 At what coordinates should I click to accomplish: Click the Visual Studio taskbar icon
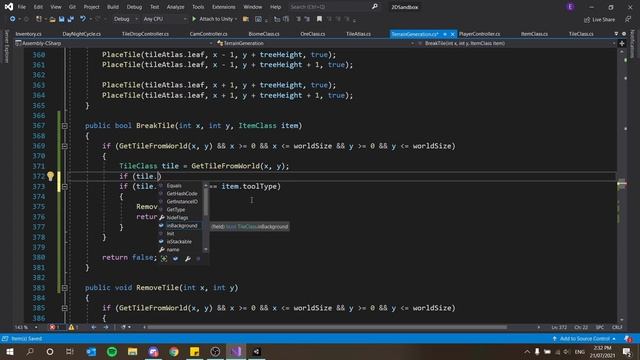(x=236, y=351)
